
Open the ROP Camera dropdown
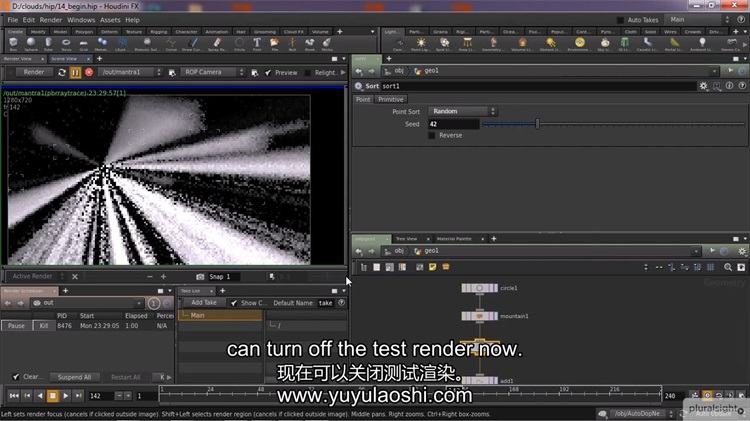click(x=213, y=72)
